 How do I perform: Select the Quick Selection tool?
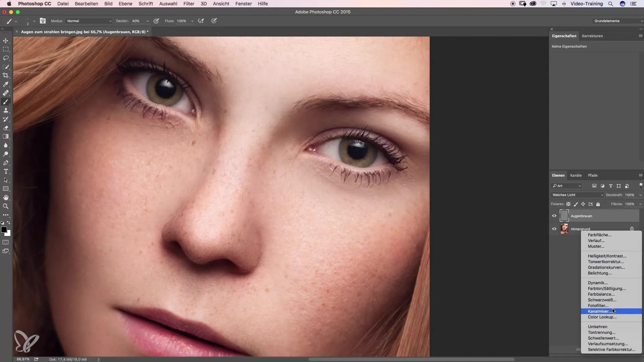click(6, 67)
